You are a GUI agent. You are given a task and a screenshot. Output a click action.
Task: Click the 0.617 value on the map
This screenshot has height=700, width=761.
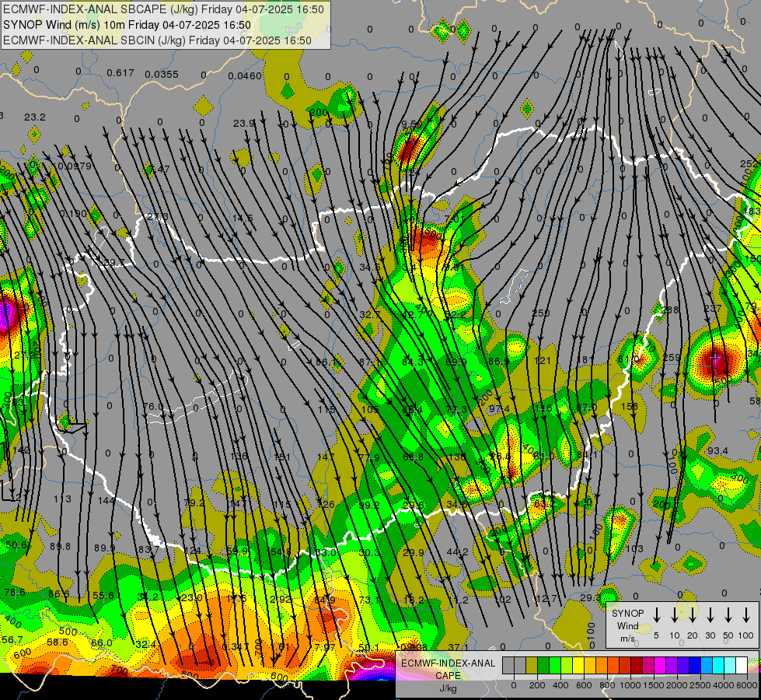(120, 73)
